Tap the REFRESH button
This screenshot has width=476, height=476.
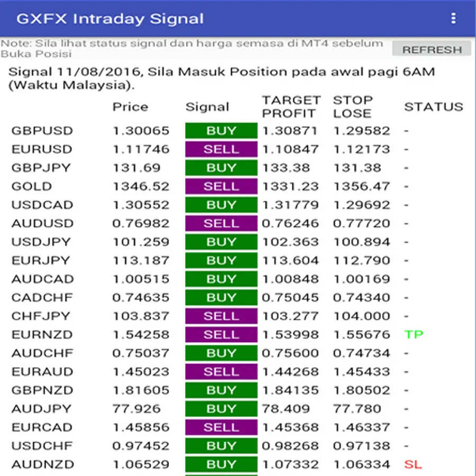(432, 49)
